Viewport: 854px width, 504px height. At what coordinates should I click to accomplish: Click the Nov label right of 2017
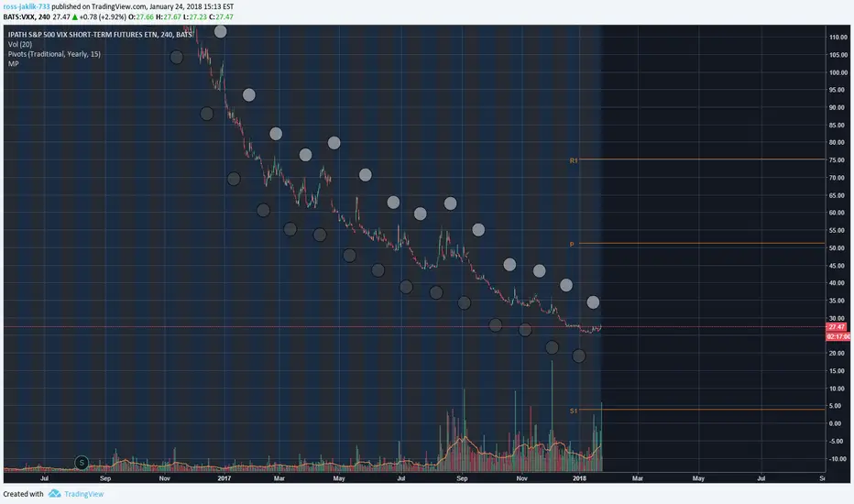point(521,478)
